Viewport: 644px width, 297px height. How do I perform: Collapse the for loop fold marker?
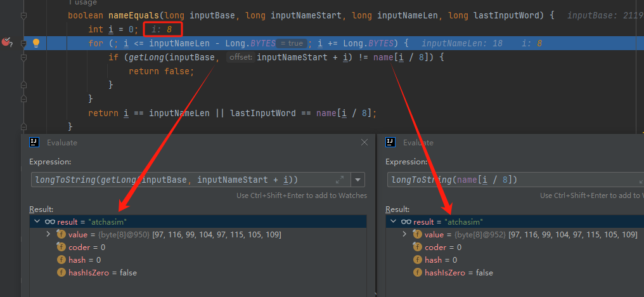coord(23,43)
